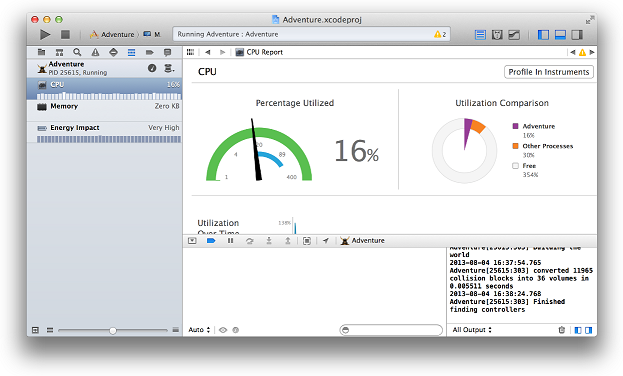Viewport: 623px width, 376px height.
Task: Select the Adventure PID 25615 process row
Action: coord(104,68)
